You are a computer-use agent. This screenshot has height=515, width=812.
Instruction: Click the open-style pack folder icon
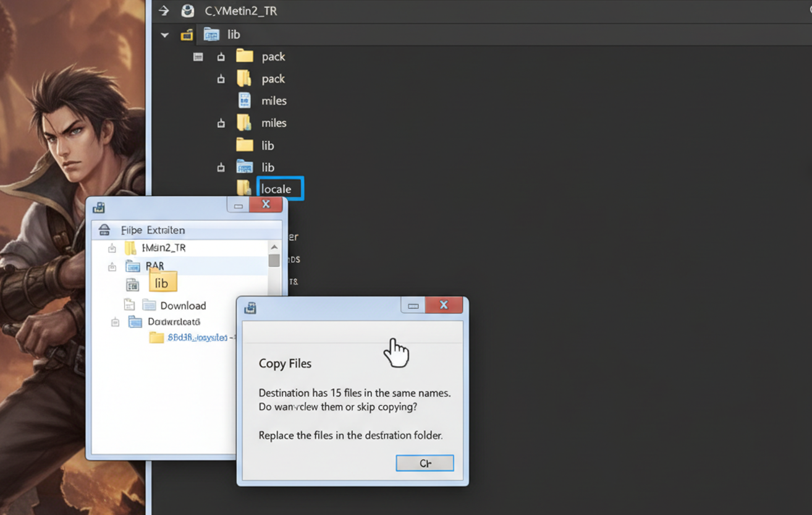[x=244, y=79]
